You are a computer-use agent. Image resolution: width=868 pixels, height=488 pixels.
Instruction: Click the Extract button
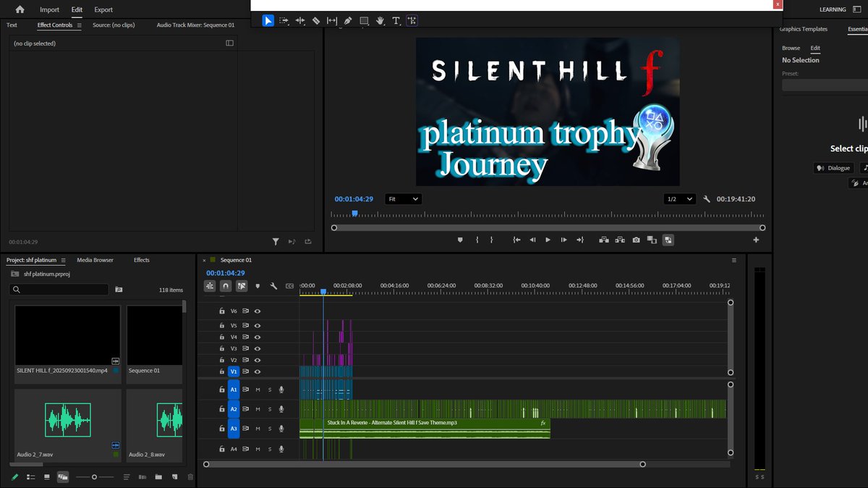click(x=620, y=240)
